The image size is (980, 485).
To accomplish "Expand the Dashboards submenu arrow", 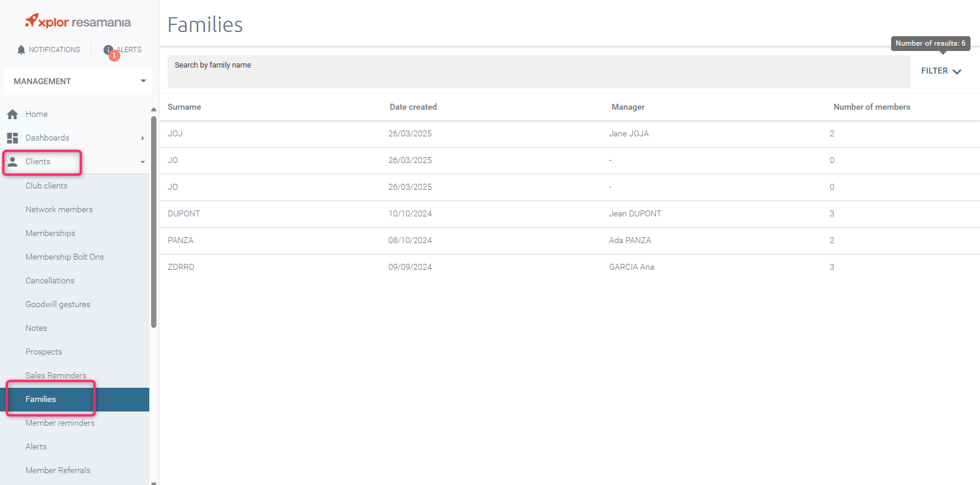I will tap(143, 138).
